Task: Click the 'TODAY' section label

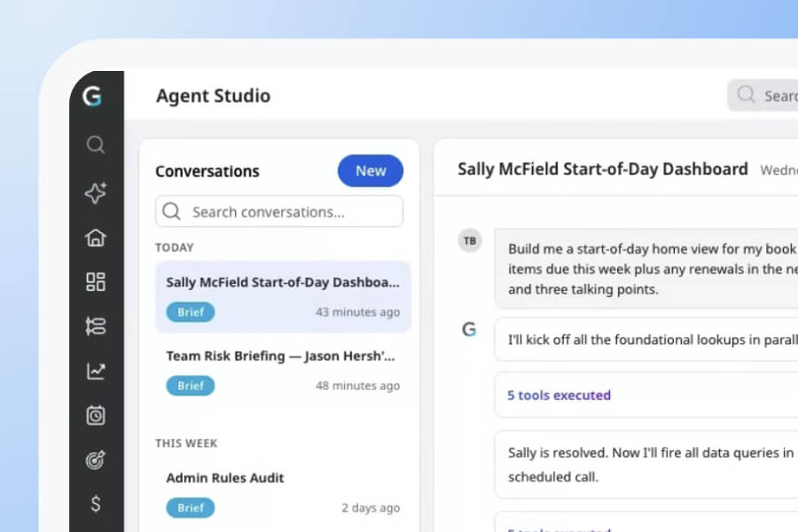Action: point(175,247)
